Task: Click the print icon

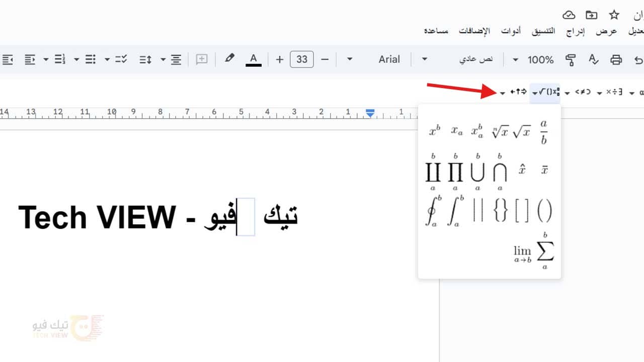Action: click(616, 60)
